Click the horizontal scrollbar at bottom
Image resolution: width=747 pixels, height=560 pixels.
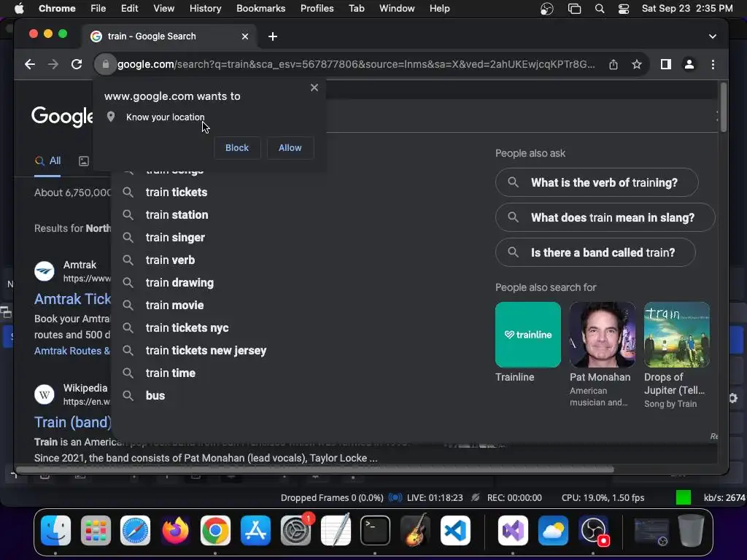(x=314, y=470)
